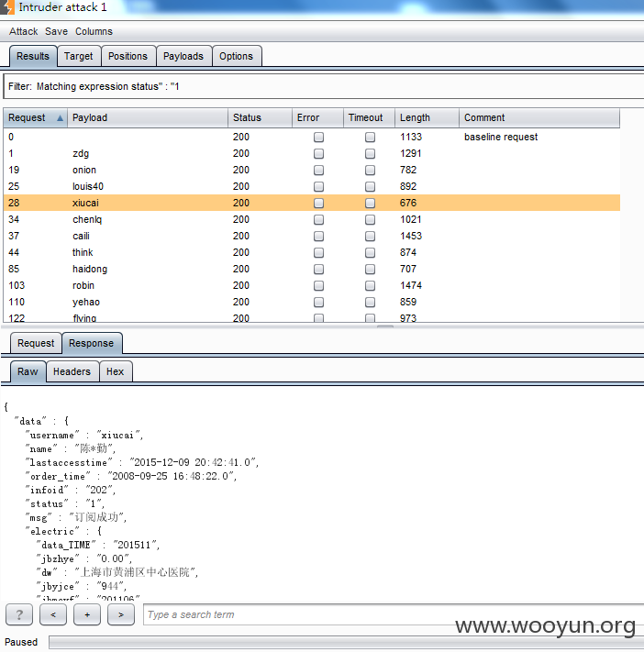
Task: Switch to the Payloads tab
Action: pos(183,56)
